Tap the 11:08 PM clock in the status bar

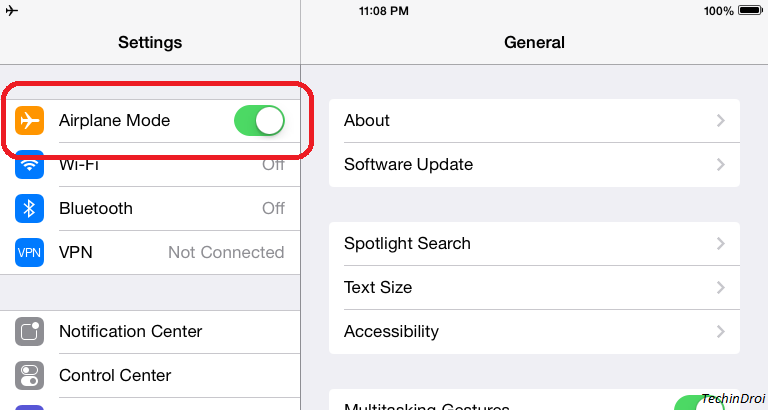[384, 11]
